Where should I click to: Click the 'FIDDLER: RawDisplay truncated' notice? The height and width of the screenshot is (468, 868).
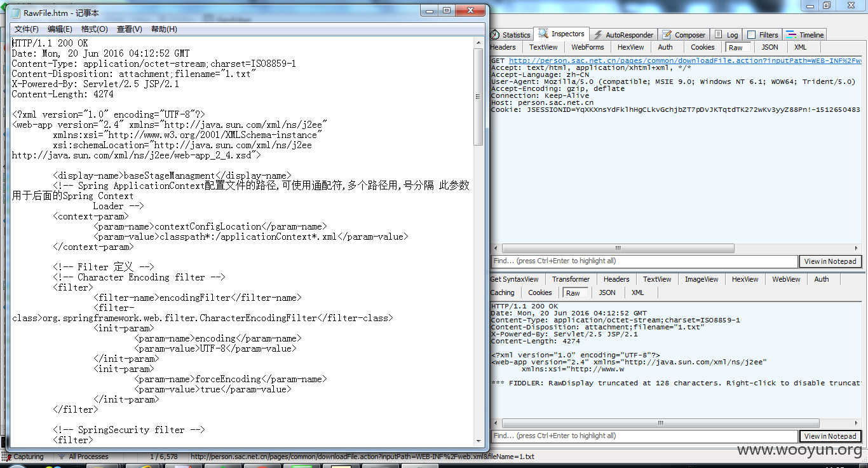point(676,383)
